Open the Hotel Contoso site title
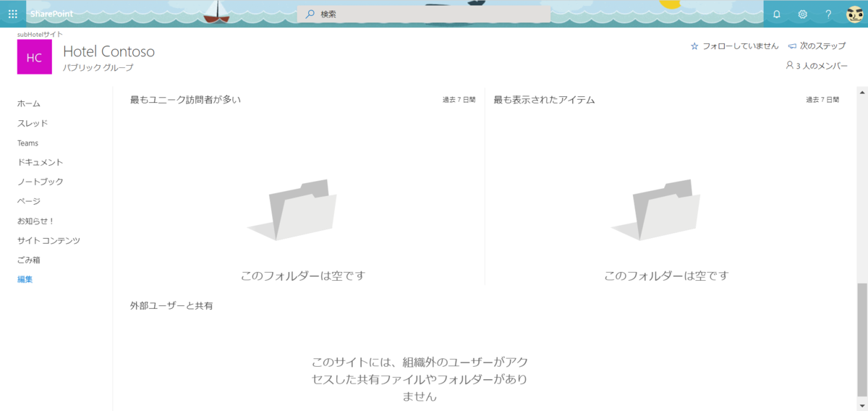 [109, 51]
